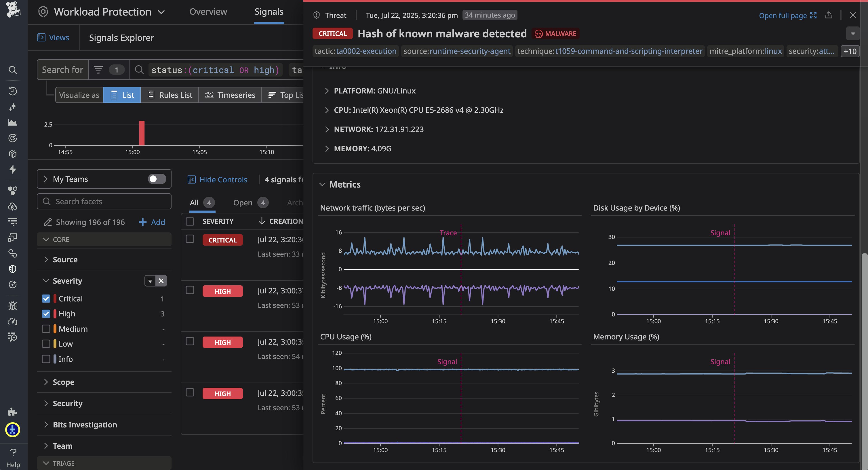Expand the CPU: Intel Xeon row
The image size is (868, 470).
(327, 110)
